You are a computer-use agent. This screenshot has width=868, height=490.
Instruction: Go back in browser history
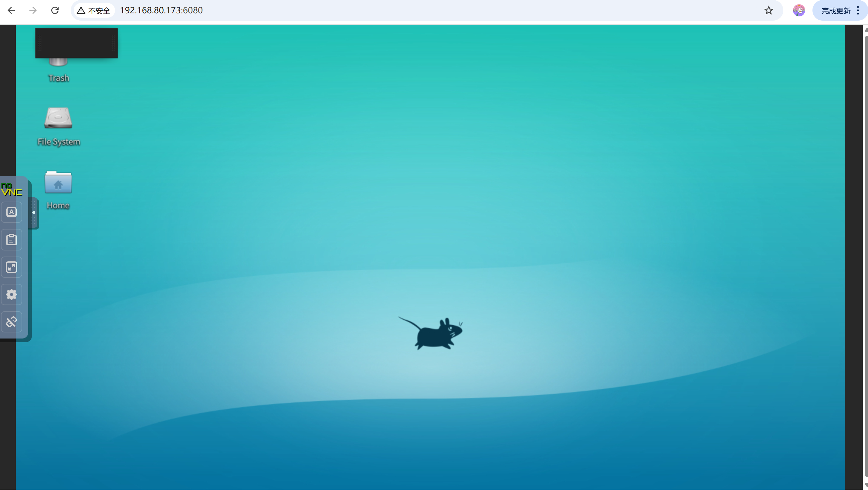(12, 10)
